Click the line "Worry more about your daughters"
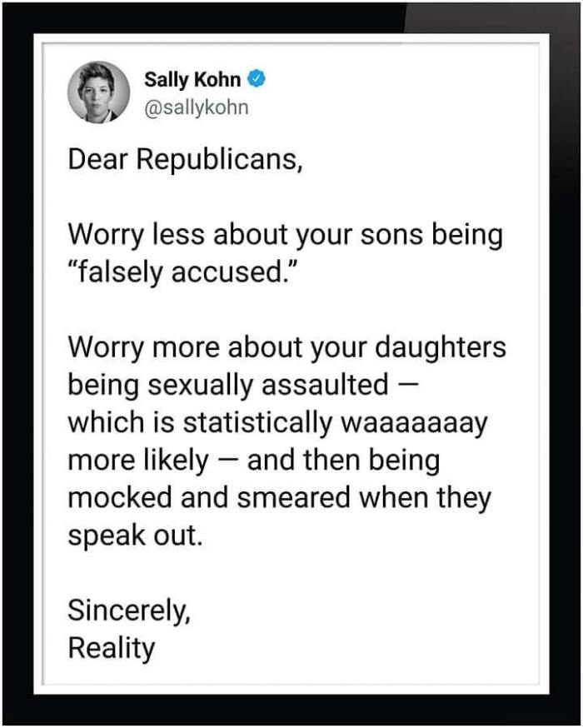The height and width of the screenshot is (728, 583). tap(287, 347)
